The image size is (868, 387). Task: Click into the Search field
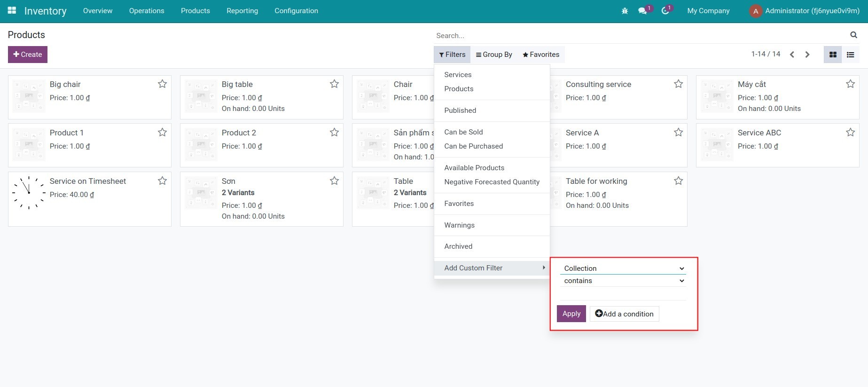(x=639, y=36)
